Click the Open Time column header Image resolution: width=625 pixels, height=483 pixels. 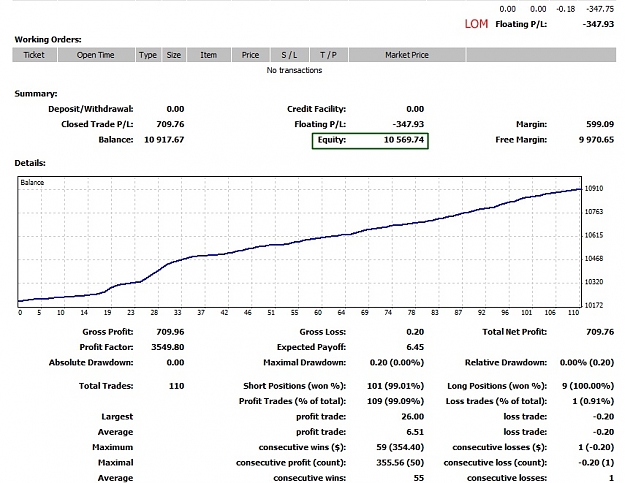click(x=96, y=55)
